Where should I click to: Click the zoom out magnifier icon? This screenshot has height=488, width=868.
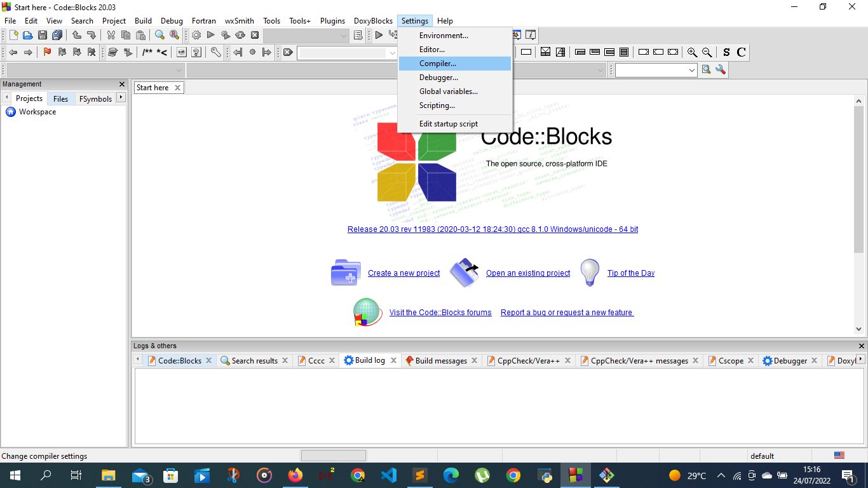[x=707, y=52]
